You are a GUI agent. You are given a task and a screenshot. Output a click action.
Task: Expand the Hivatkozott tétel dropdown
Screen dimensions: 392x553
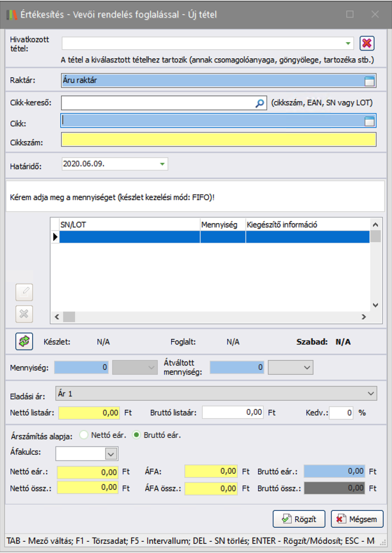click(x=348, y=44)
